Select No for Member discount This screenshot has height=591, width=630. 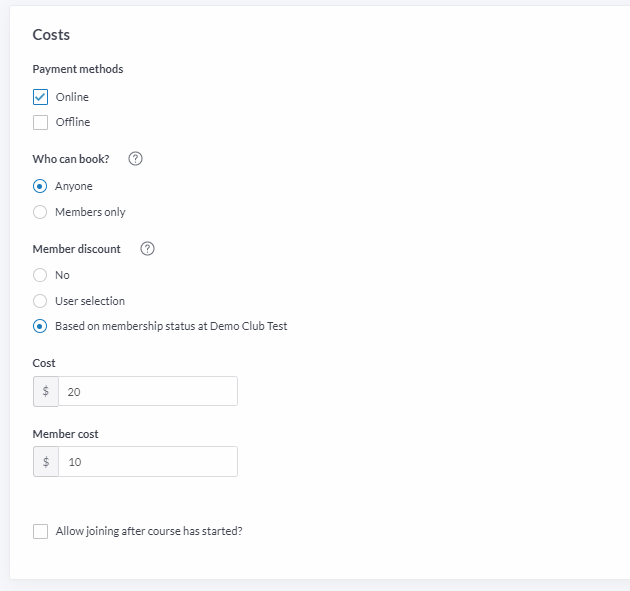(40, 275)
